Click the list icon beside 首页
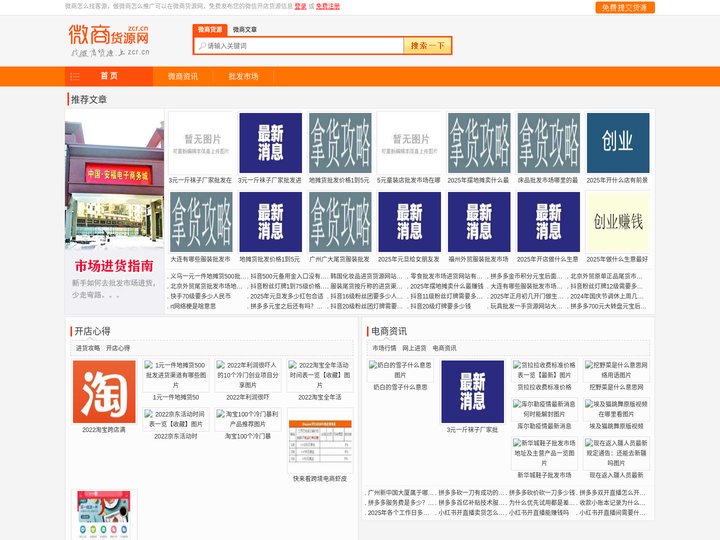The width and height of the screenshot is (720, 540). 75,77
